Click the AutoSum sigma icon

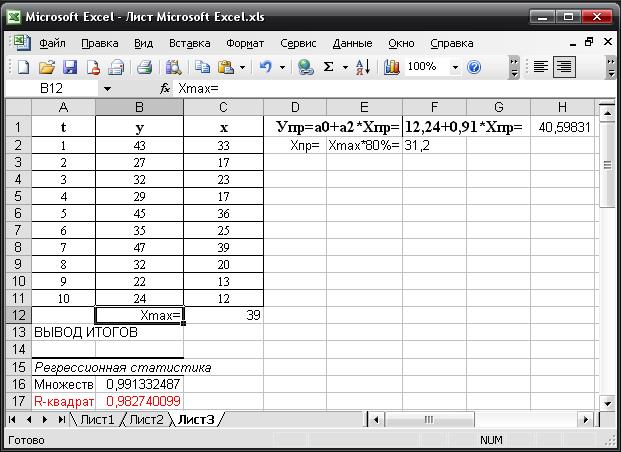click(x=328, y=67)
